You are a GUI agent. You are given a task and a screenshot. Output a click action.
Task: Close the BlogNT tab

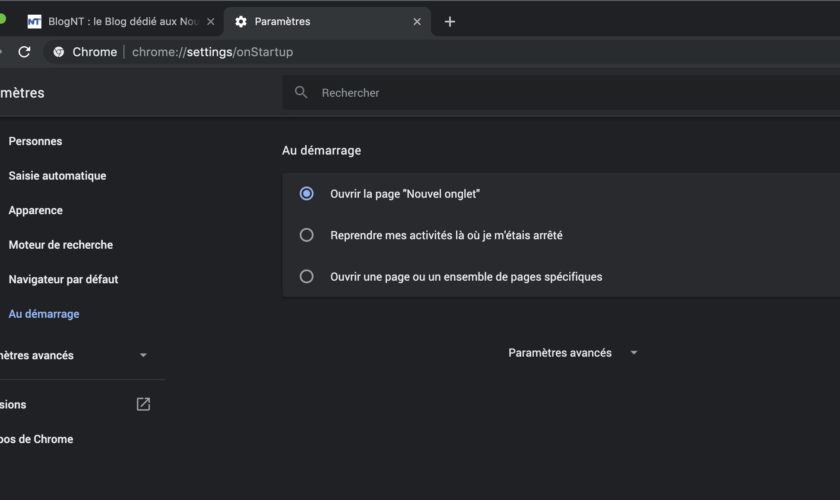pos(210,21)
